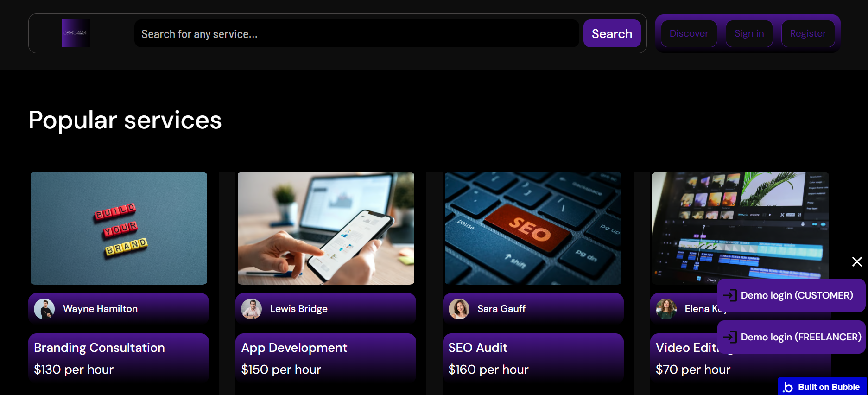Click the purple Search button
The image size is (868, 395).
[612, 33]
